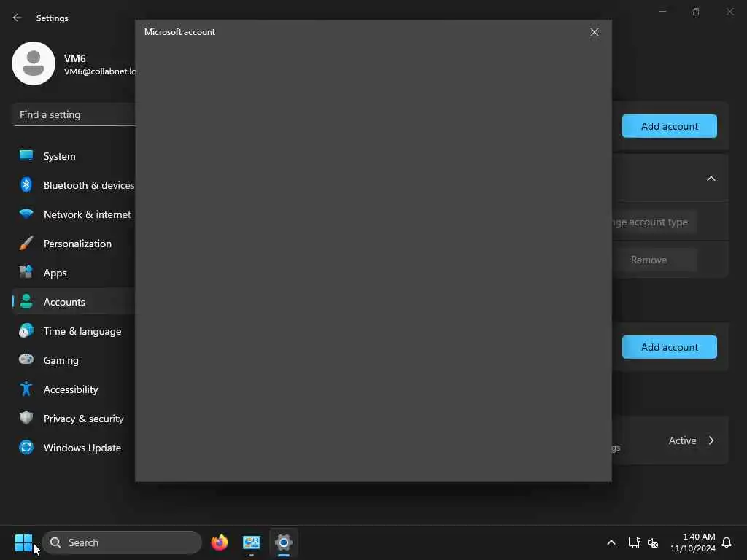Click the taskbar Search box

(x=122, y=542)
